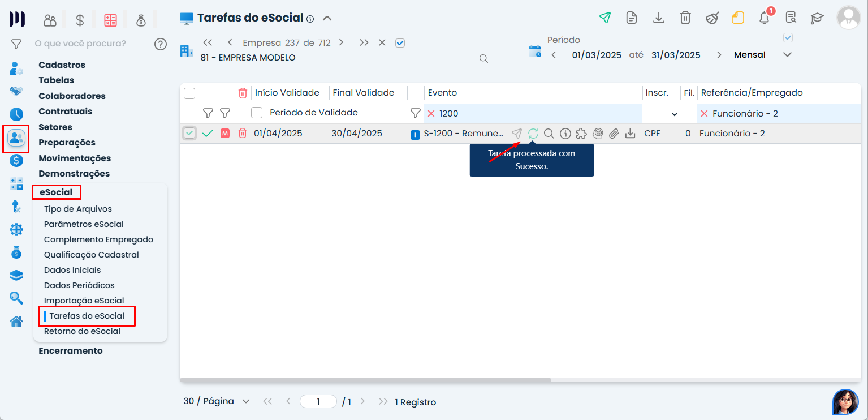Click the graduation cap training icon
The height and width of the screenshot is (420, 868).
[x=817, y=18]
